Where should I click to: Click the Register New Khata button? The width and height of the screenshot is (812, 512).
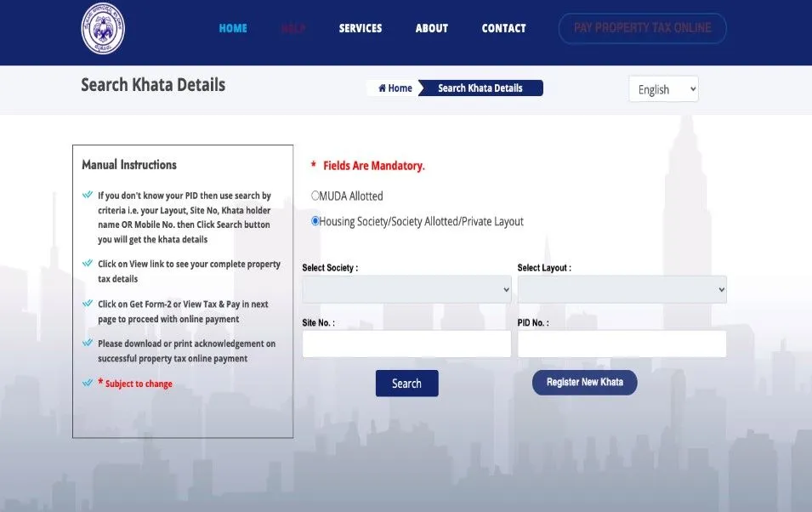584,383
